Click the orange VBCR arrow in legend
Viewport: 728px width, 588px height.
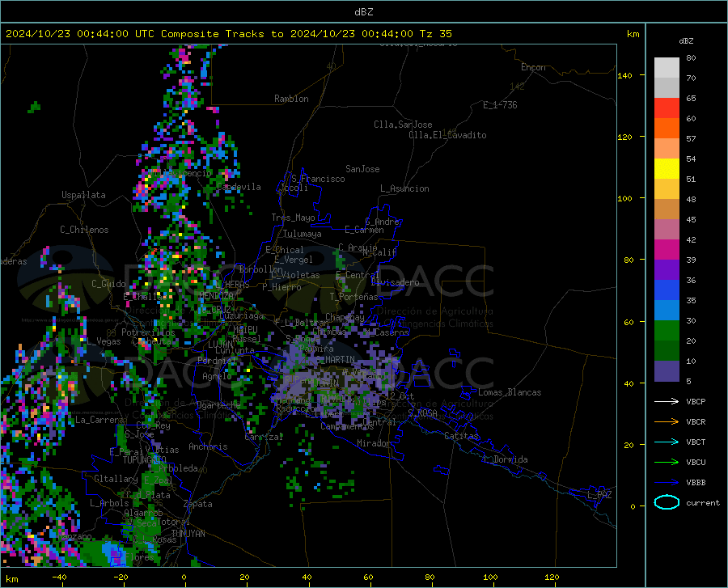[667, 422]
